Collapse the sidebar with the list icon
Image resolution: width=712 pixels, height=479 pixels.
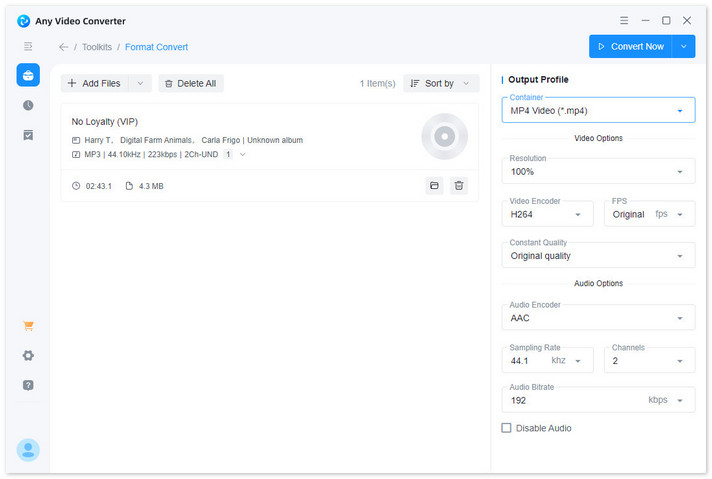pos(28,46)
